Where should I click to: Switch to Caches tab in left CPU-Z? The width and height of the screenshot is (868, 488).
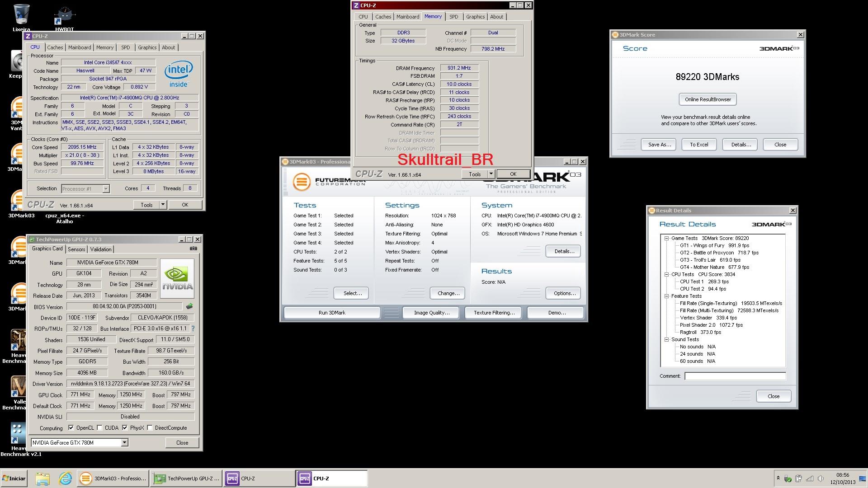pyautogui.click(x=55, y=47)
